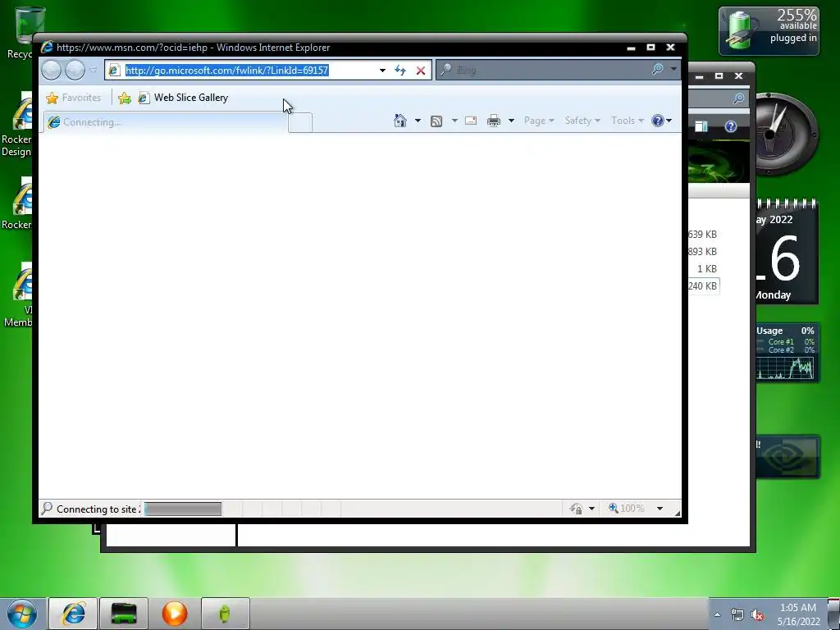Screen dimensions: 840x630
Task: Click the muted volume tray icon
Action: click(757, 615)
